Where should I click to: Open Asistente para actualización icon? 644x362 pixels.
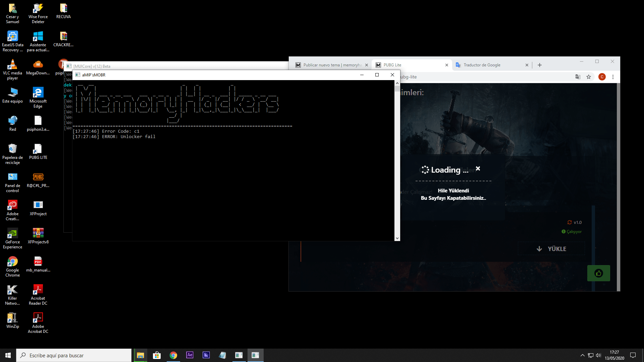[x=38, y=42]
